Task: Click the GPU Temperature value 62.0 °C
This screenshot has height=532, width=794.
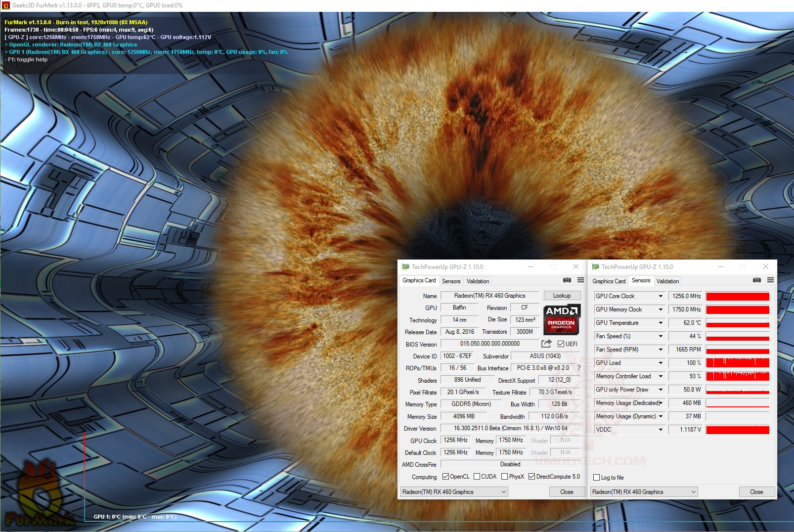Action: pos(686,323)
